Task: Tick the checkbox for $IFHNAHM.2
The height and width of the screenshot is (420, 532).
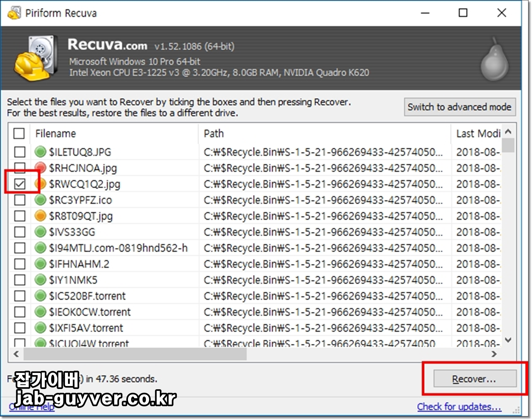Action: pyautogui.click(x=20, y=264)
